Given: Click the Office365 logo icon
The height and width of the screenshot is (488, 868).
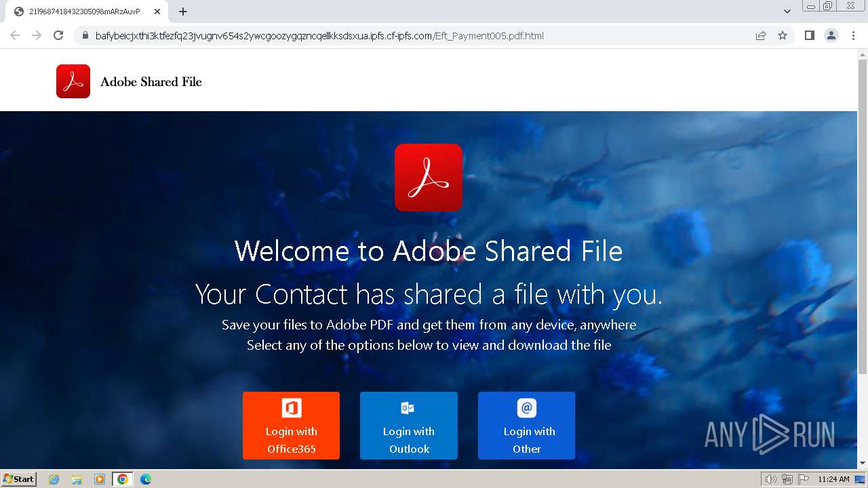Looking at the screenshot, I should tap(292, 408).
